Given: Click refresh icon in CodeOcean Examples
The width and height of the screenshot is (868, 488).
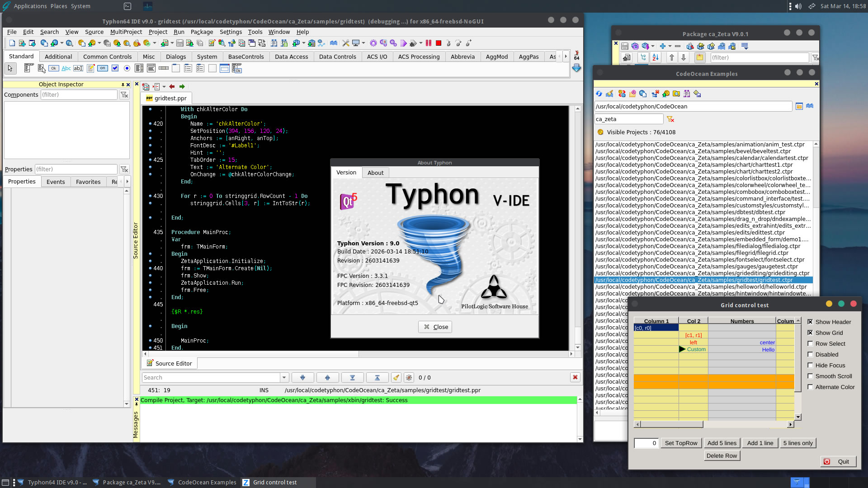Looking at the screenshot, I should coord(599,94).
